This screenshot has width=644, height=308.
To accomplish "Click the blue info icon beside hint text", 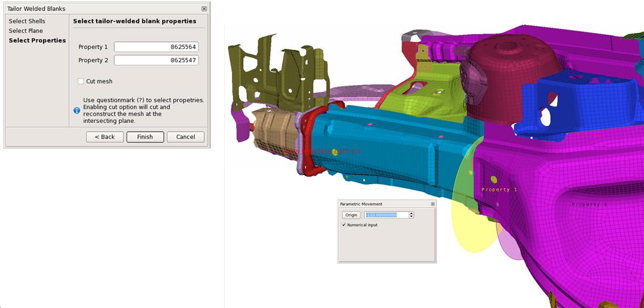I will coord(77,110).
